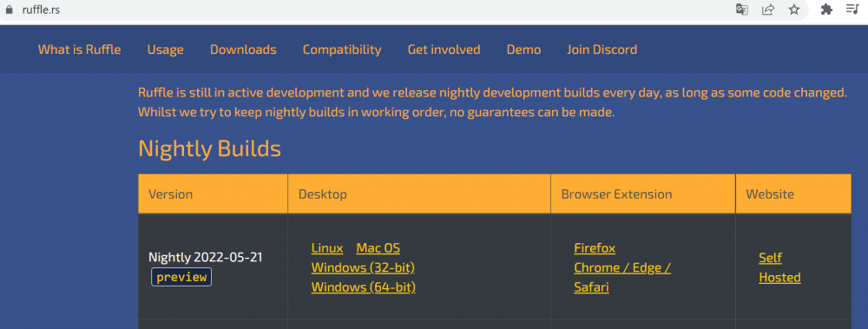The width and height of the screenshot is (868, 329).
Task: Download the Windows (64-bit) build
Action: 363,287
